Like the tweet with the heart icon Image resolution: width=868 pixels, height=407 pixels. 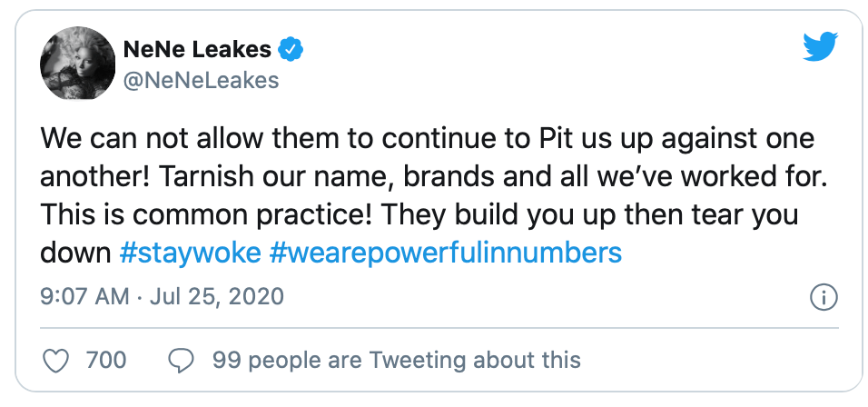(57, 361)
